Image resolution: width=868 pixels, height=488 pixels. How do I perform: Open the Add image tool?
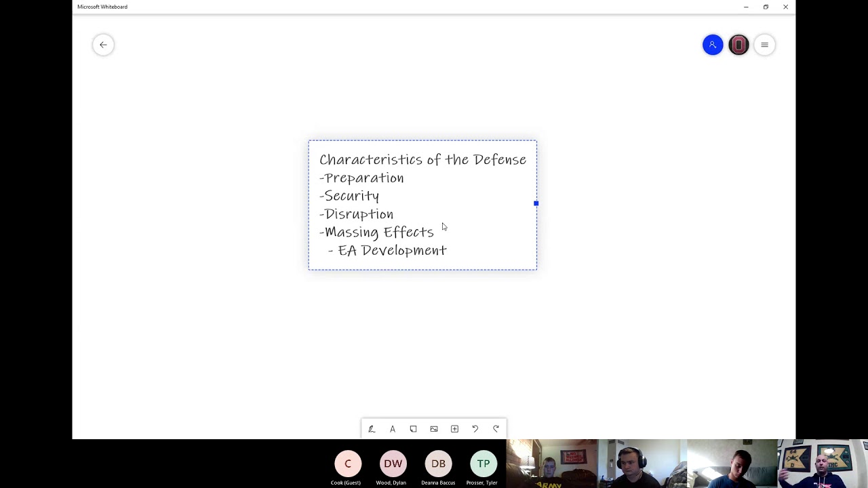tap(434, 429)
